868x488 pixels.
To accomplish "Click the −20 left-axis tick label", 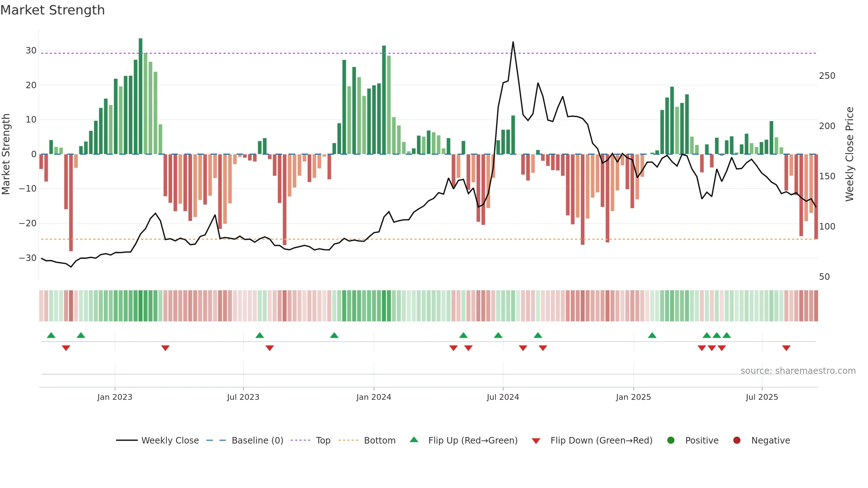I will pos(28,223).
